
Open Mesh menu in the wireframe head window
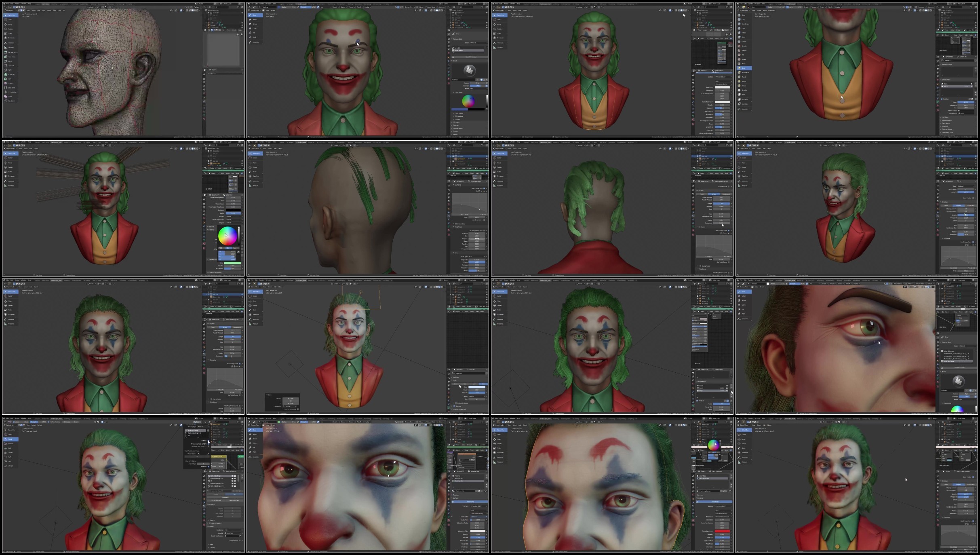click(x=43, y=11)
